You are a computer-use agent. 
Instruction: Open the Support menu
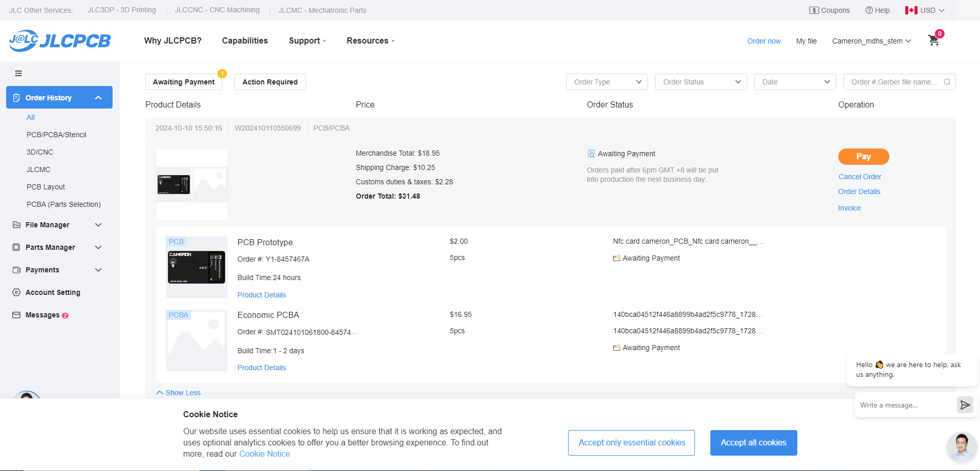pyautogui.click(x=307, y=40)
